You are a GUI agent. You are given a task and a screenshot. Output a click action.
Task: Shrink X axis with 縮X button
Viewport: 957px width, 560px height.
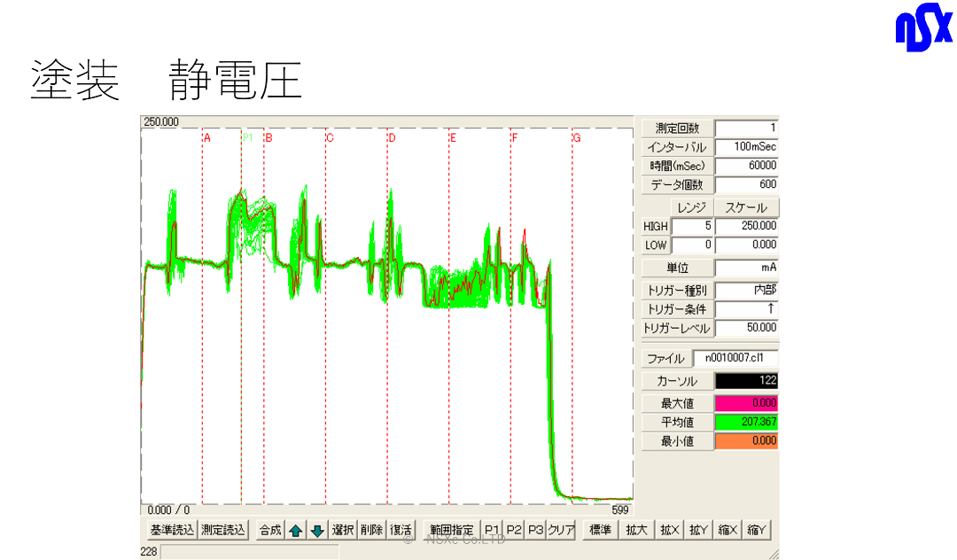click(727, 530)
